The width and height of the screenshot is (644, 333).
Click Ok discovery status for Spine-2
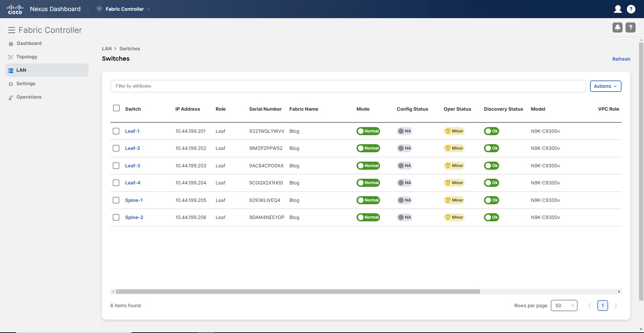[x=491, y=217]
